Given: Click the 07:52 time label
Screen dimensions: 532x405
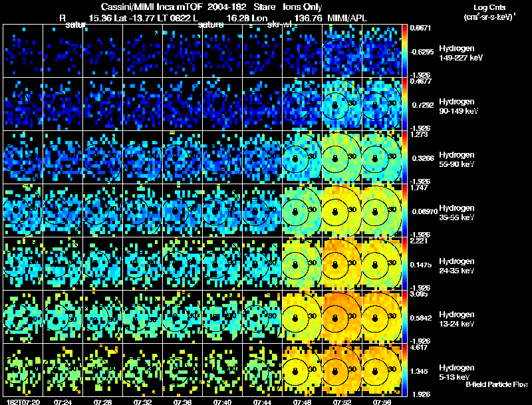Looking at the screenshot, I should (342, 402).
